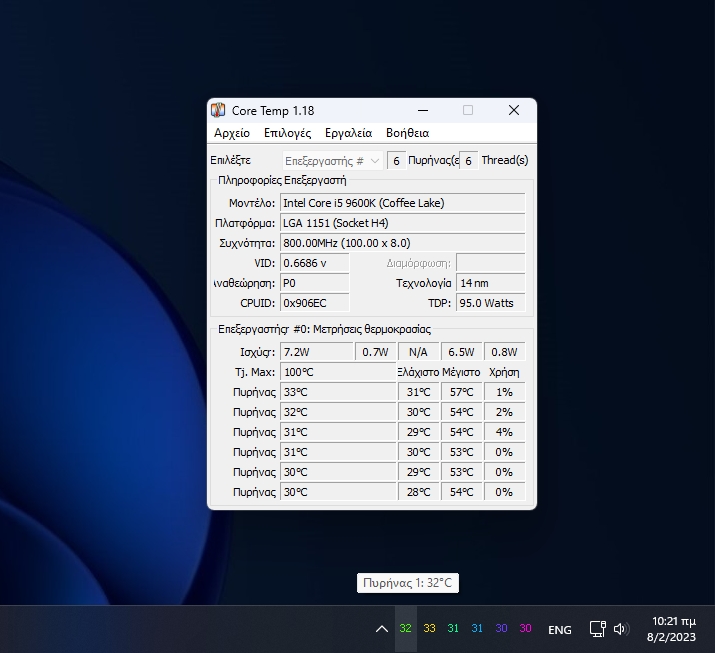Open the Επιλογές menu
Viewport: 715px width, 653px height.
click(287, 133)
